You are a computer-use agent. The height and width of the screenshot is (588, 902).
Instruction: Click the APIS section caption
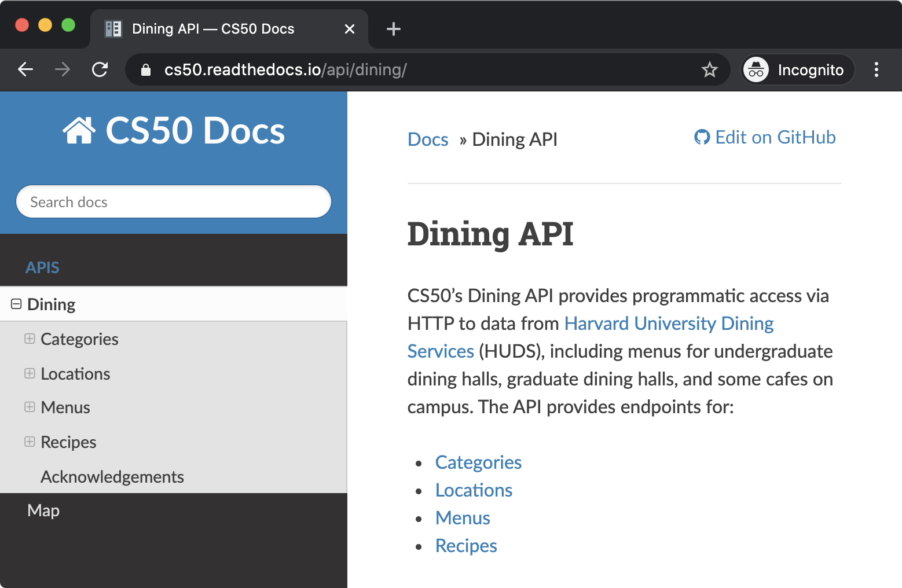(x=42, y=267)
